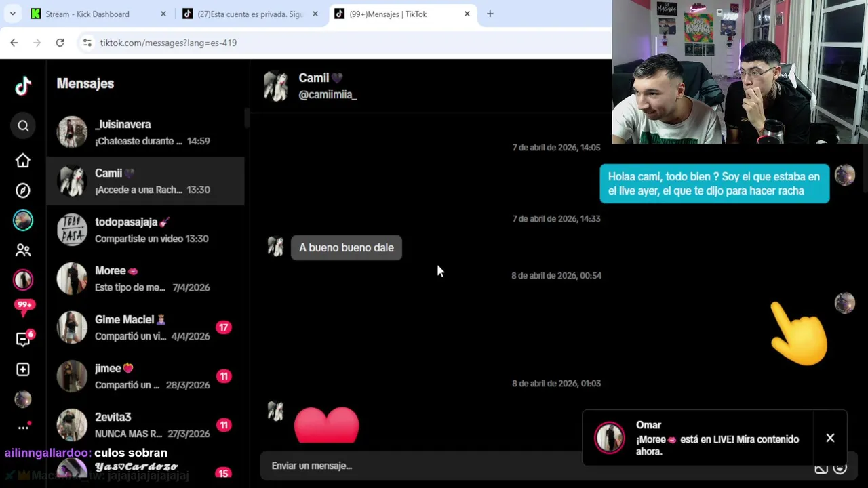Open the activity inbox with 99+ badge
Screen dimensions: 868x488
[x=24, y=308]
